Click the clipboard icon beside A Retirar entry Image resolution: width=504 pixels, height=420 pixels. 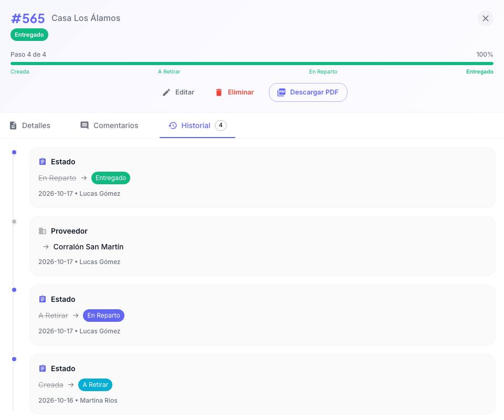click(43, 369)
